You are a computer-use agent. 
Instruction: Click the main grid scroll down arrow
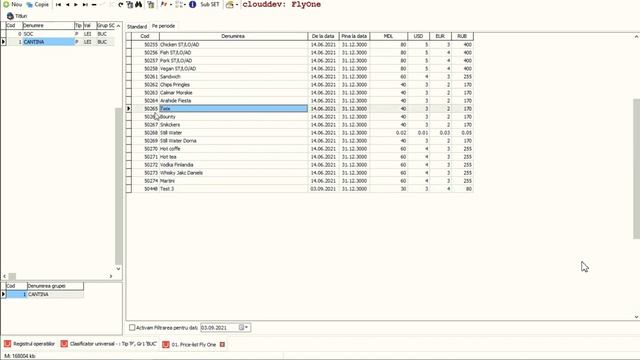tap(636, 317)
